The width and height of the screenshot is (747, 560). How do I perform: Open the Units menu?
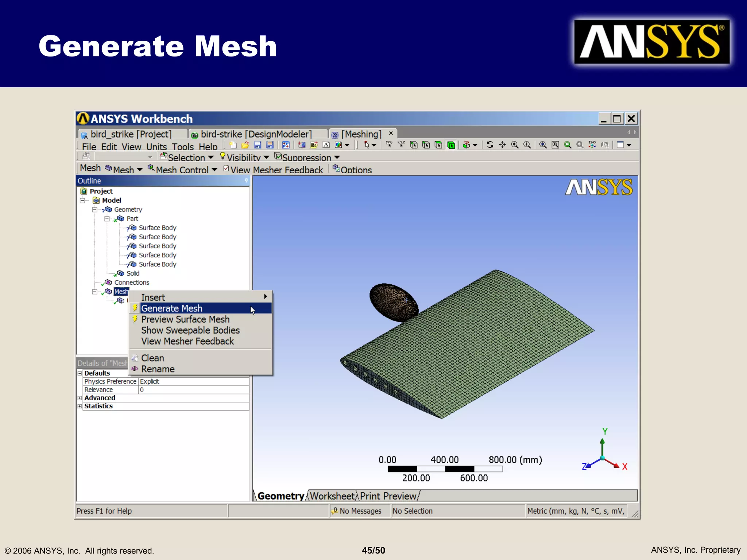pos(156,147)
